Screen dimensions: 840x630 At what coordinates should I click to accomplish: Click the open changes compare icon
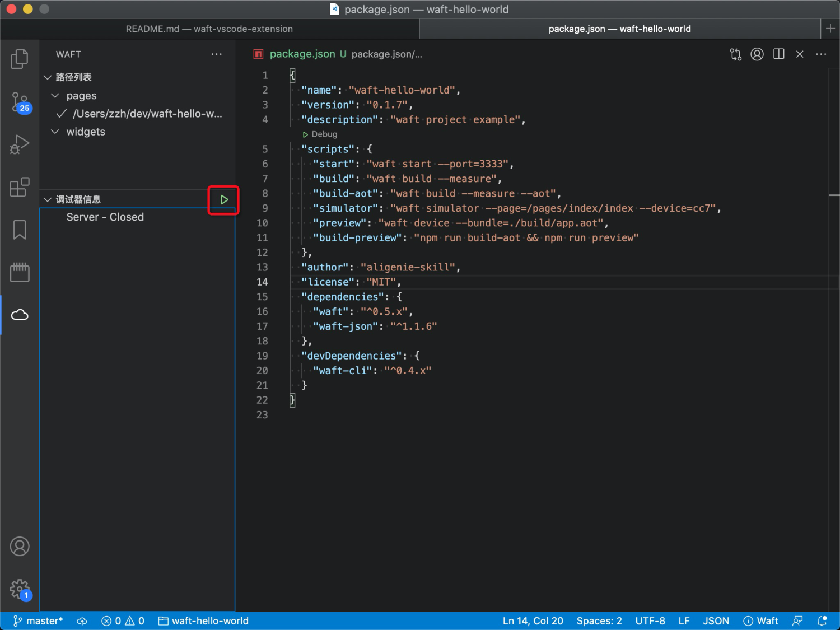pos(736,54)
